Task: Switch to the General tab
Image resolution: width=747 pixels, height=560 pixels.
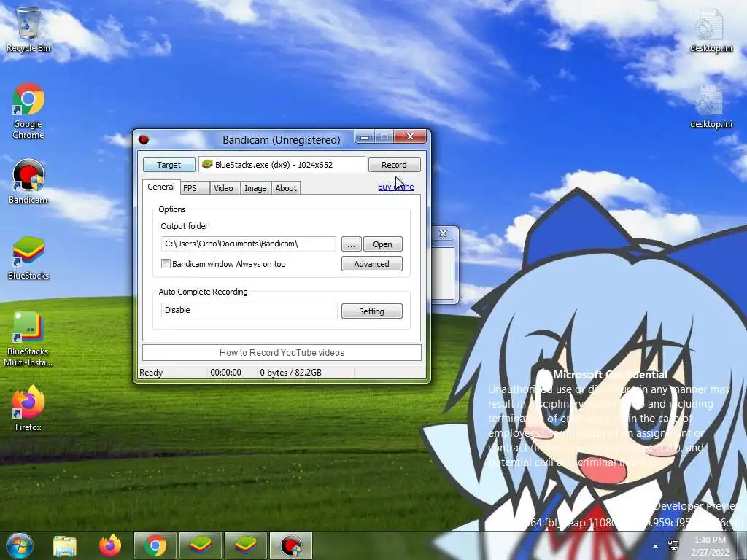Action: [x=161, y=187]
